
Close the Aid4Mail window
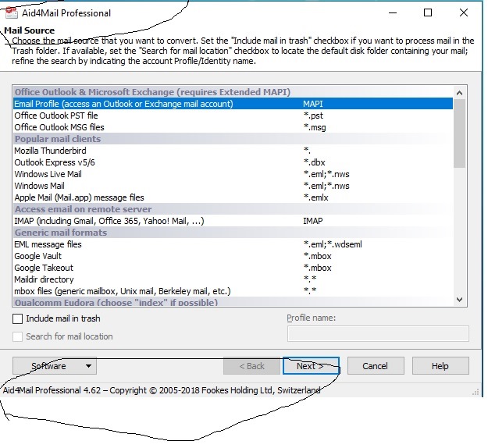[464, 12]
